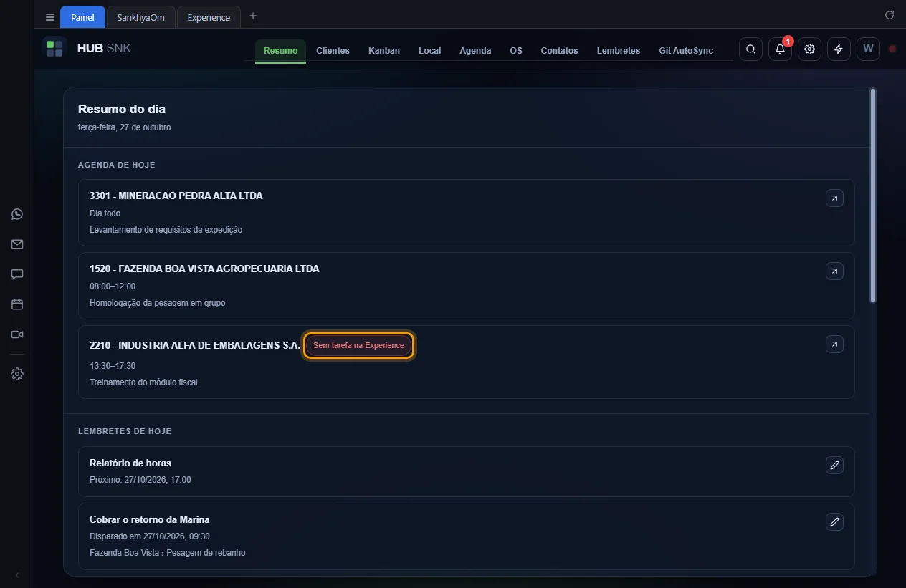Image resolution: width=906 pixels, height=588 pixels.
Task: Click the Próximo: 27/10/2026, 17:00 text
Action: tap(140, 480)
